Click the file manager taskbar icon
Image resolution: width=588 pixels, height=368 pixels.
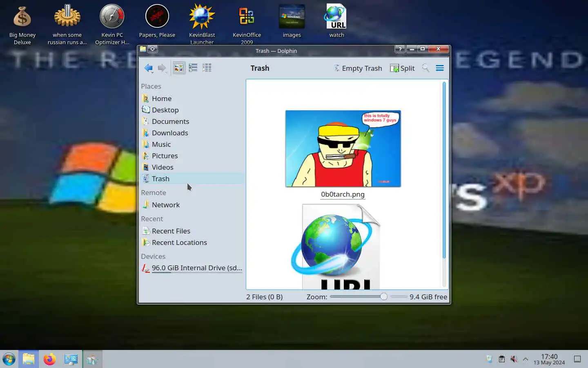tap(29, 359)
